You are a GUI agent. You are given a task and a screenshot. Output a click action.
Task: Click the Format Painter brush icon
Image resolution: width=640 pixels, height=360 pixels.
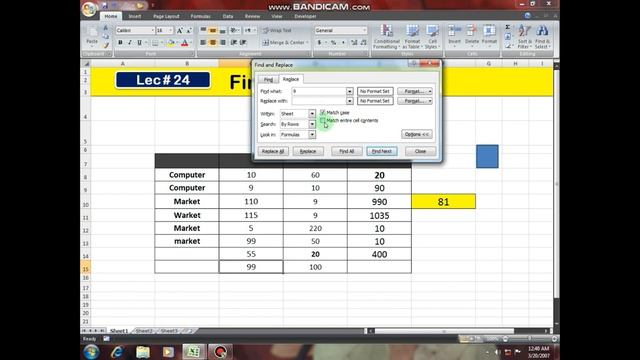click(106, 45)
